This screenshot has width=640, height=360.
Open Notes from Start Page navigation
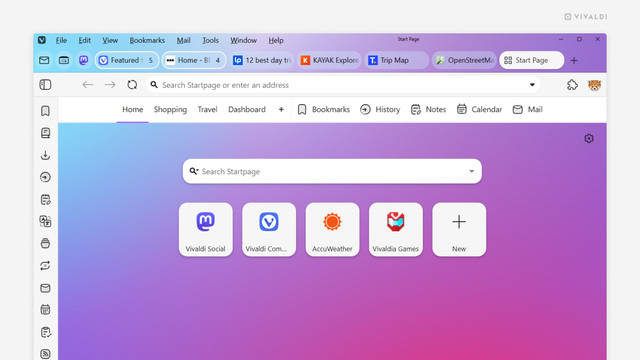coord(429,109)
